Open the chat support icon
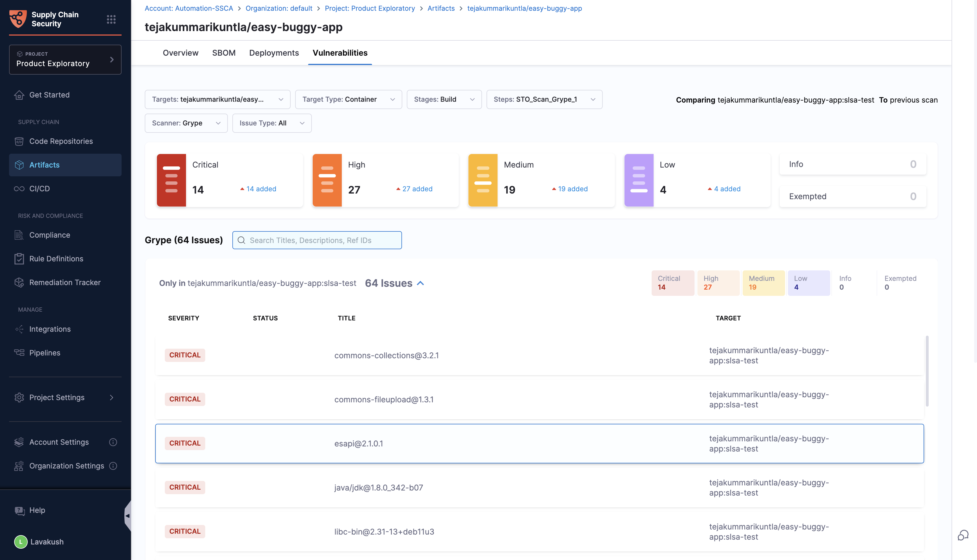The height and width of the screenshot is (560, 977). (963, 535)
